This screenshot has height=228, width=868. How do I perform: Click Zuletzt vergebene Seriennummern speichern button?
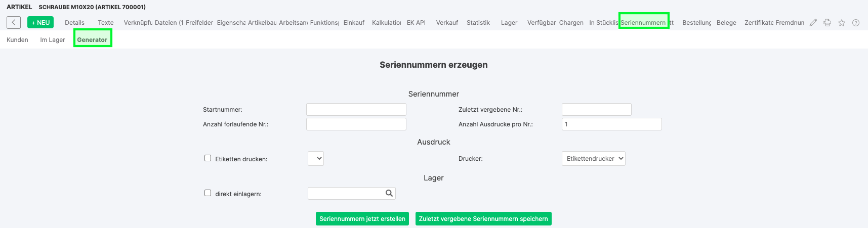tap(483, 218)
